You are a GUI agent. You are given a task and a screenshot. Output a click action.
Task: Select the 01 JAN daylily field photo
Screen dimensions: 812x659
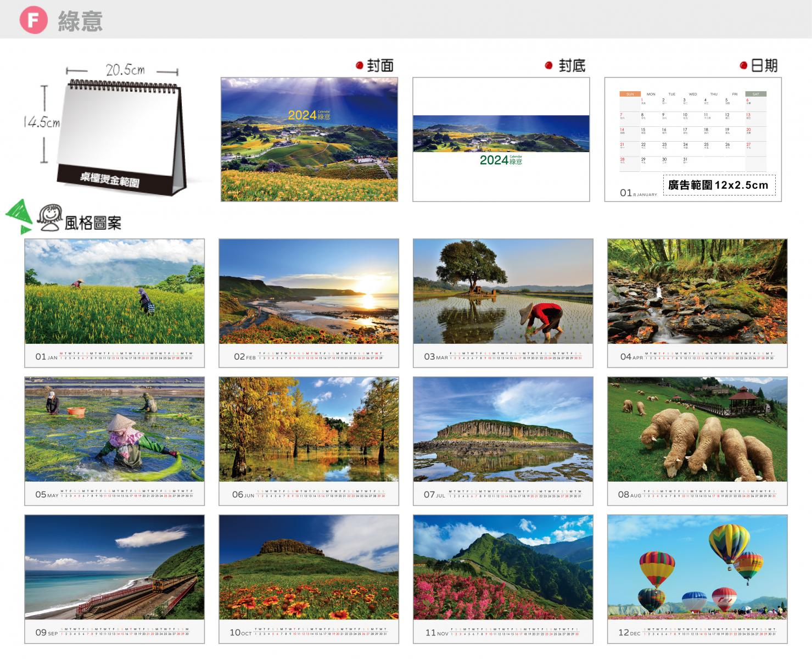coord(114,292)
